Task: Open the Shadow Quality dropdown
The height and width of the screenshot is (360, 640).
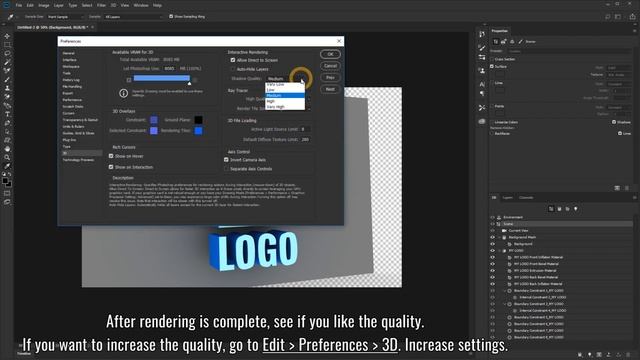Action: coord(286,78)
